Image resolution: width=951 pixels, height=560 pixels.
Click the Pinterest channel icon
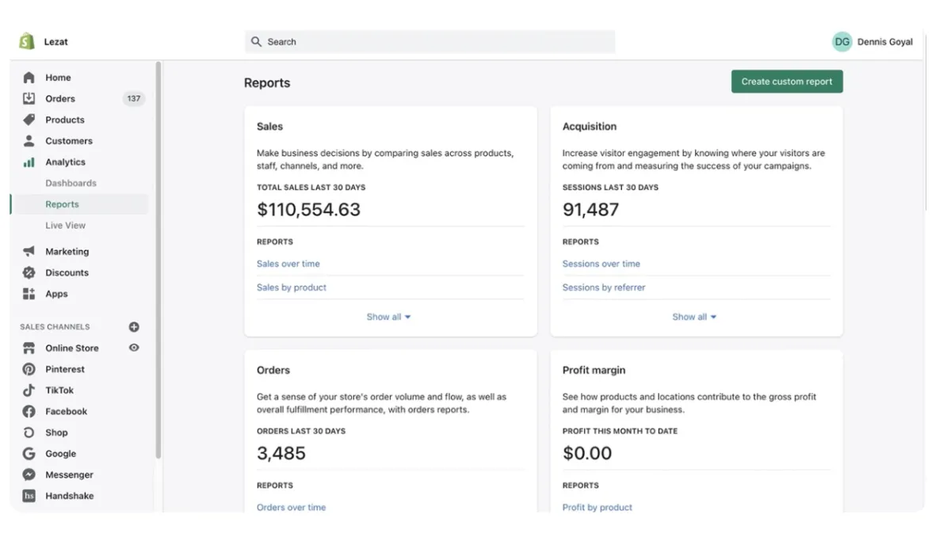click(x=29, y=369)
